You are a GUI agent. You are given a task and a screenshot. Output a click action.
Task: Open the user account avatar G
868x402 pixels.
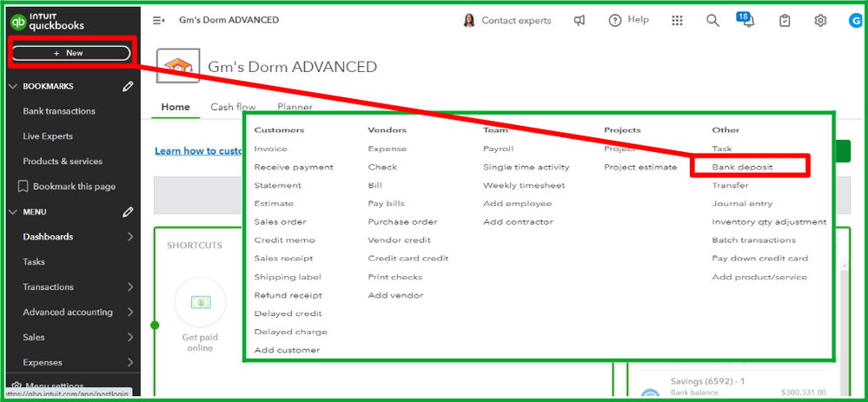[855, 21]
